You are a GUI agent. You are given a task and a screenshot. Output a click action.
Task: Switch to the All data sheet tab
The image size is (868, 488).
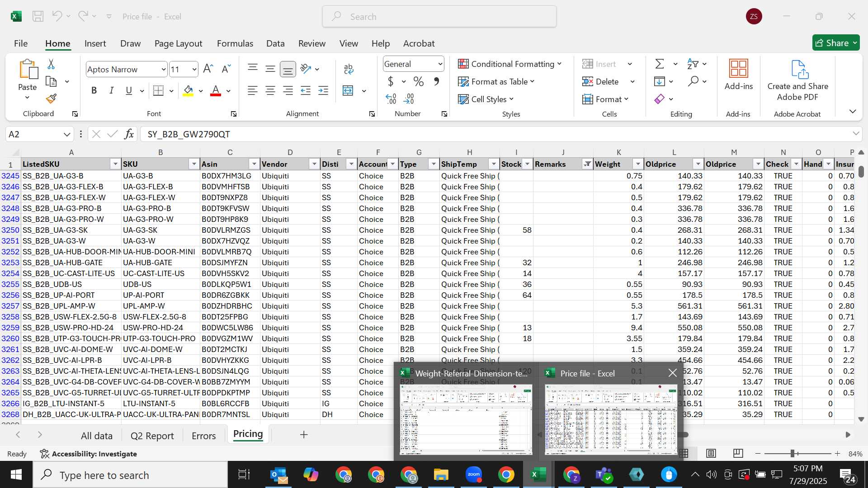coord(96,436)
